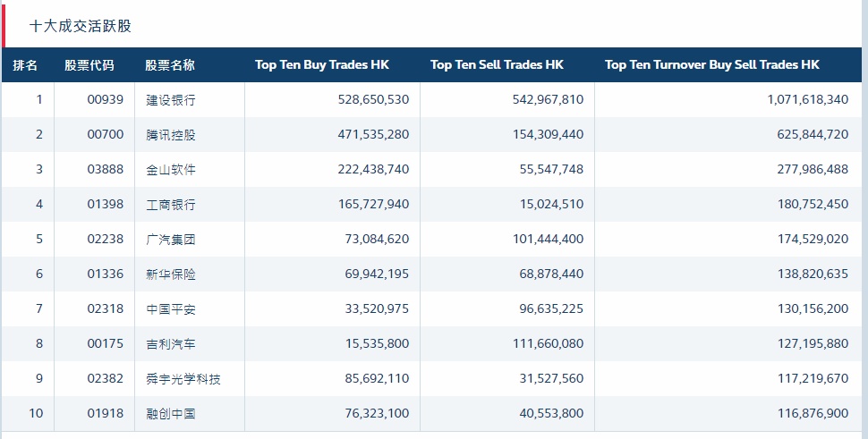Click the turnover value 1,071,618,340
This screenshot has height=439, width=868.
807,100
